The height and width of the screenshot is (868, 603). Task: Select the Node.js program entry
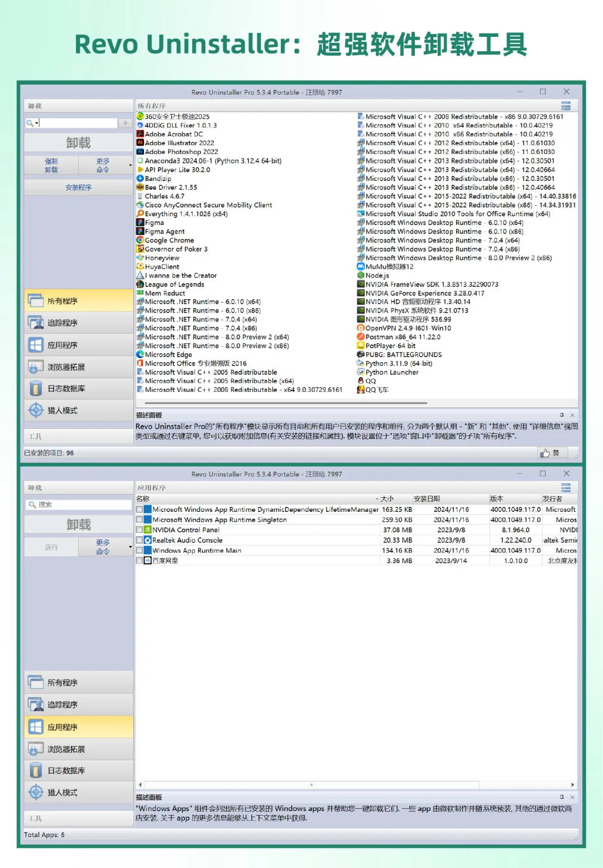click(x=373, y=275)
